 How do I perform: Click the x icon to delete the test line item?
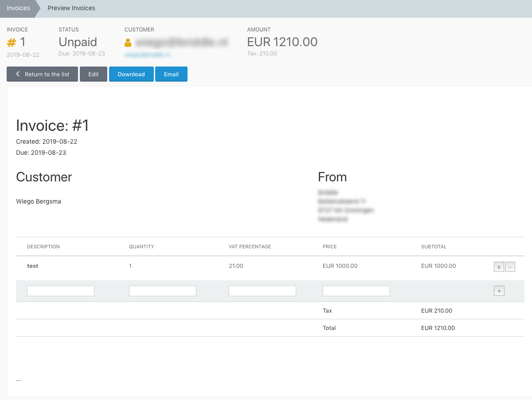499,267
